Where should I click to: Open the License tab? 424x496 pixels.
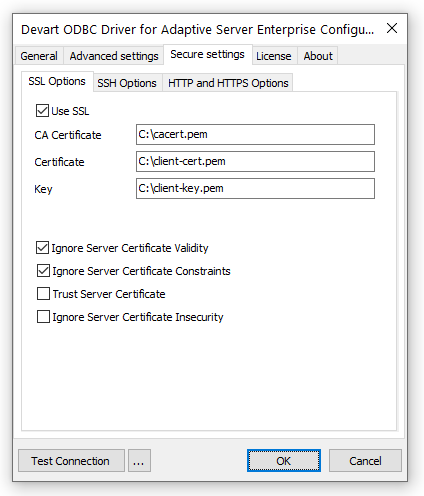pos(274,56)
